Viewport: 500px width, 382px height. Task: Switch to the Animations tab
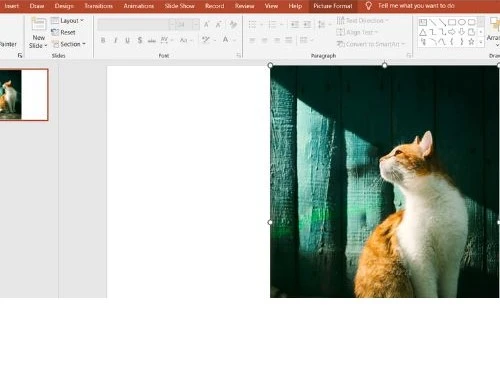(139, 6)
